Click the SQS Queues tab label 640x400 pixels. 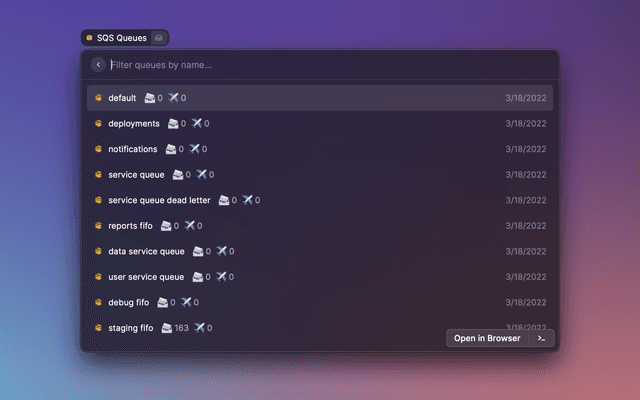[x=121, y=38]
